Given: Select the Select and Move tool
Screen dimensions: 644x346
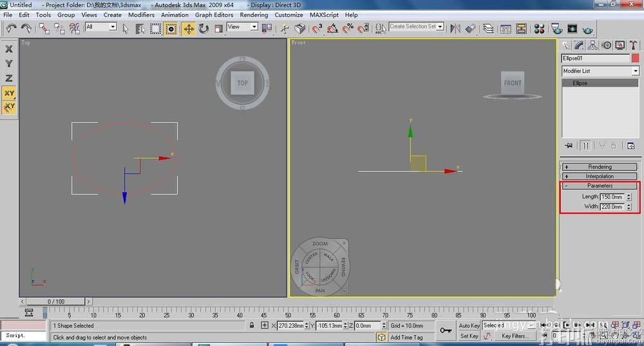Looking at the screenshot, I should (x=188, y=28).
